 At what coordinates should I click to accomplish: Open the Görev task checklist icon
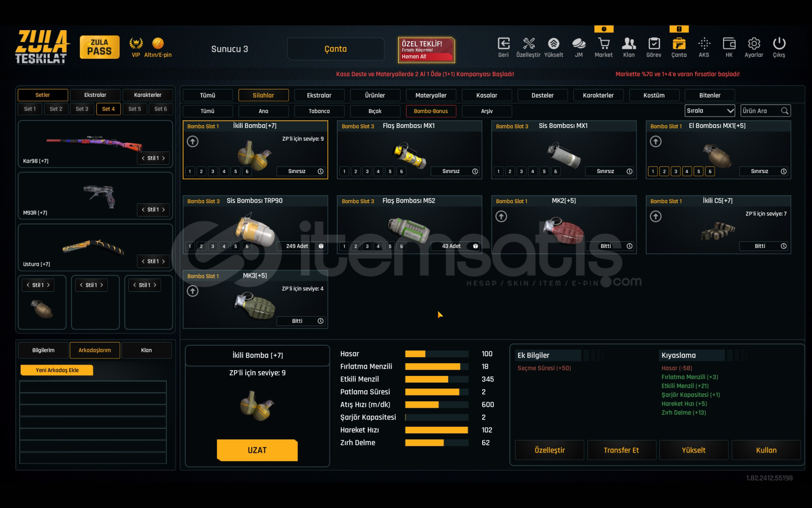(x=654, y=44)
